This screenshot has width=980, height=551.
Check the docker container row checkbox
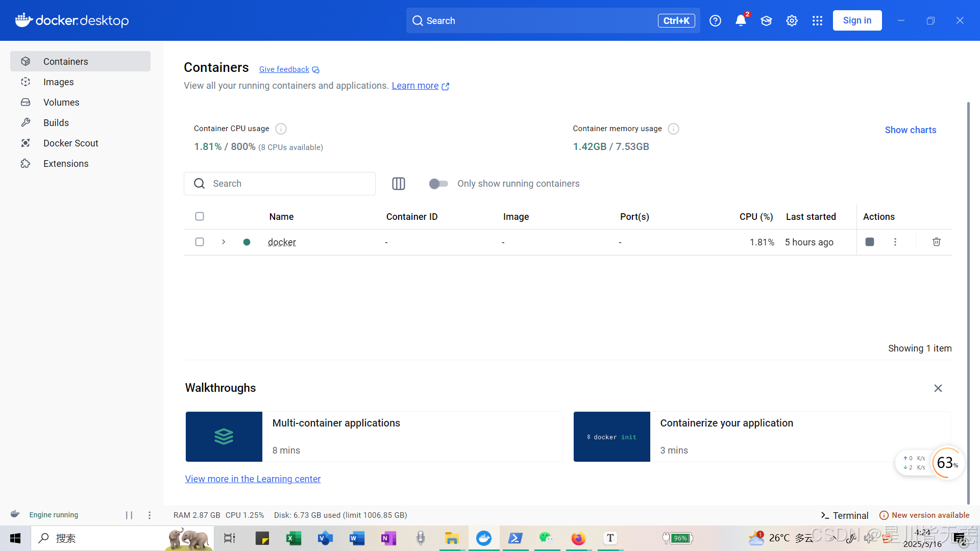[200, 242]
